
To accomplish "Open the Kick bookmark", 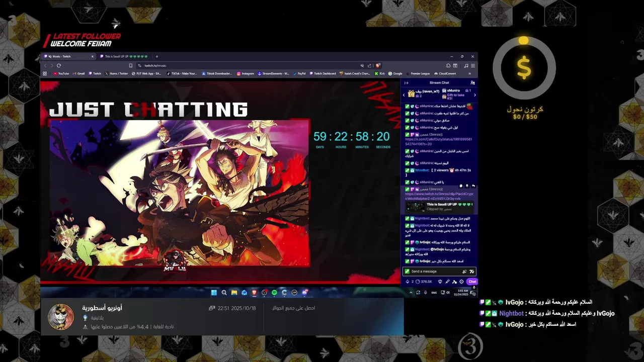I will click(380, 73).
